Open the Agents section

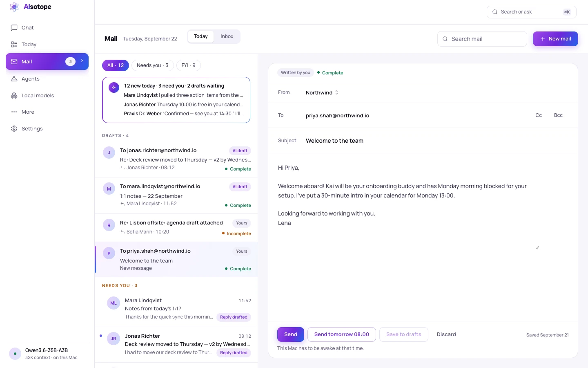pyautogui.click(x=47, y=79)
